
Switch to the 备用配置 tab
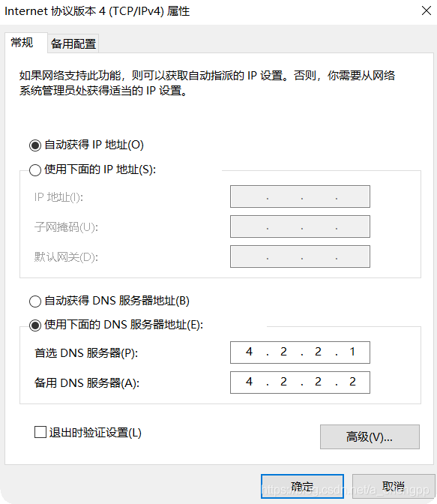pyautogui.click(x=73, y=43)
